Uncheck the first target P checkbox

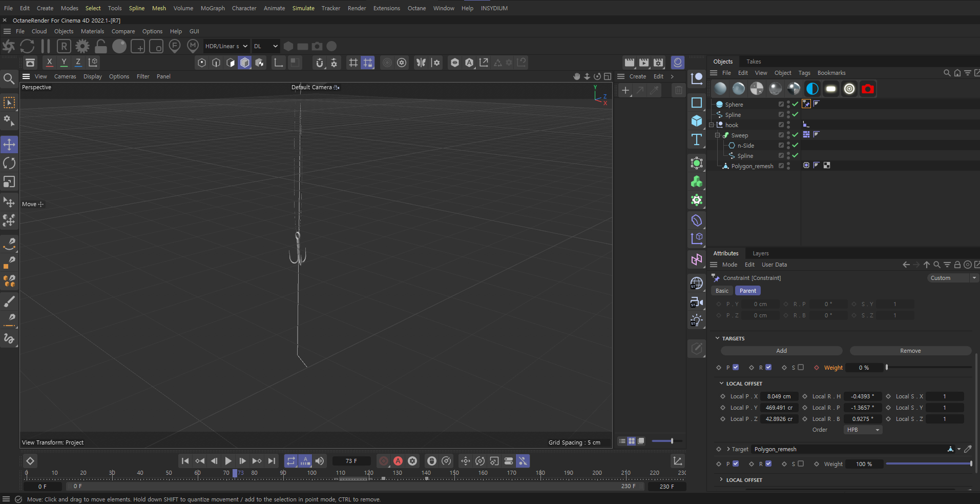coord(736,367)
